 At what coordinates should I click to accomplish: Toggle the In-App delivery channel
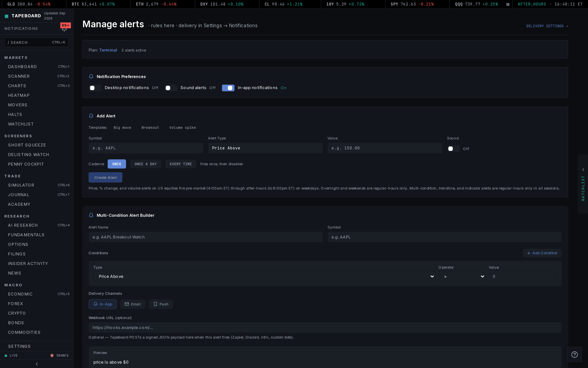pos(103,304)
